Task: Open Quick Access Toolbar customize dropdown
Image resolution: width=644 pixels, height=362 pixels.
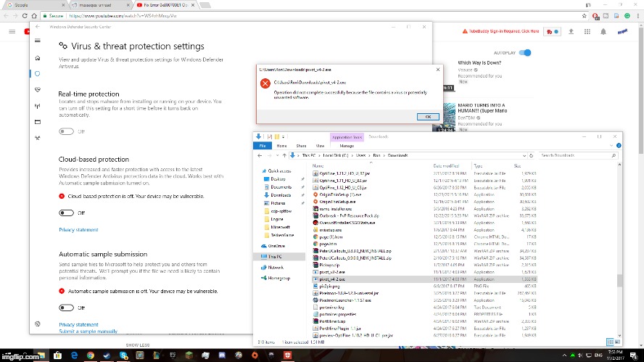Action: (x=284, y=137)
